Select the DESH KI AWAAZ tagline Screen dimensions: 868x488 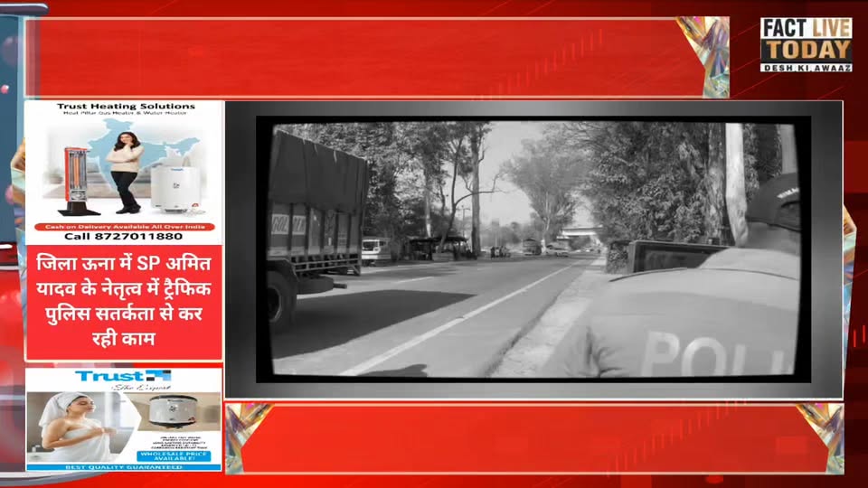click(806, 68)
